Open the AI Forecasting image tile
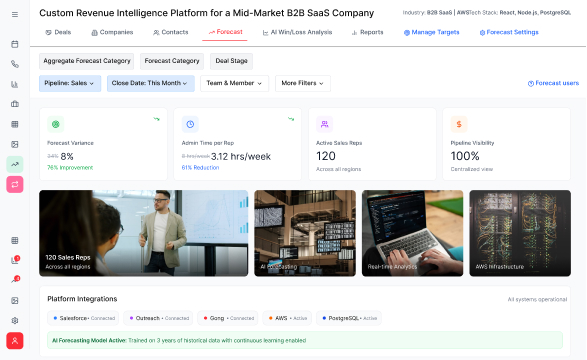Image resolution: width=587 pixels, height=360 pixels. point(305,233)
